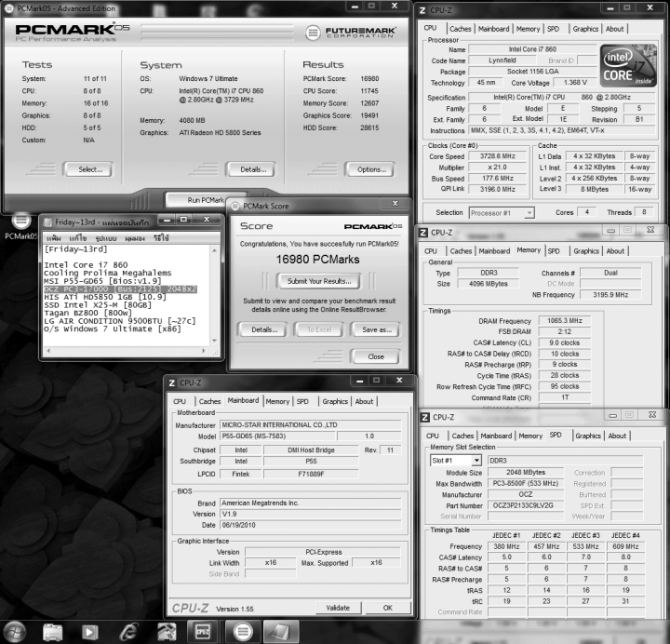This screenshot has height=644, width=670.
Task: Click Notepad vertical scrollbar up arrow
Action: pos(215,250)
